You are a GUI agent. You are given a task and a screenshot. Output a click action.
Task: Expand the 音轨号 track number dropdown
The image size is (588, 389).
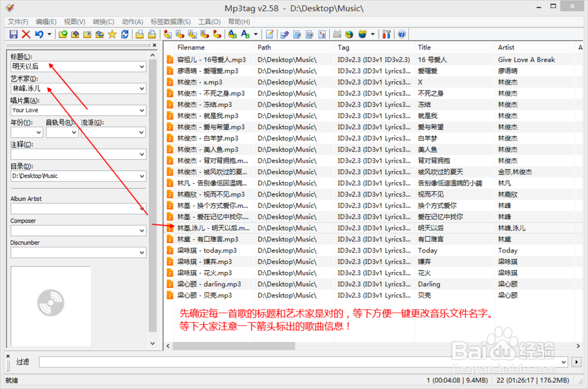click(x=74, y=132)
